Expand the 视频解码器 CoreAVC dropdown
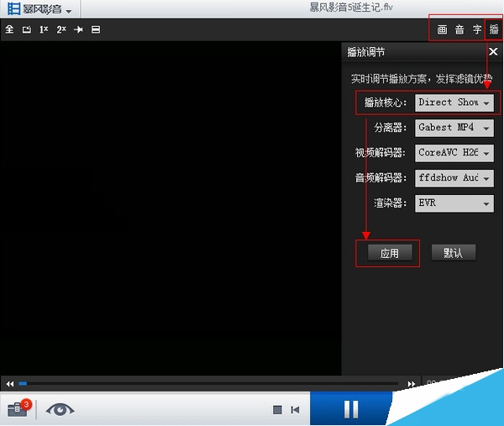The height and width of the screenshot is (426, 504). coord(454,153)
